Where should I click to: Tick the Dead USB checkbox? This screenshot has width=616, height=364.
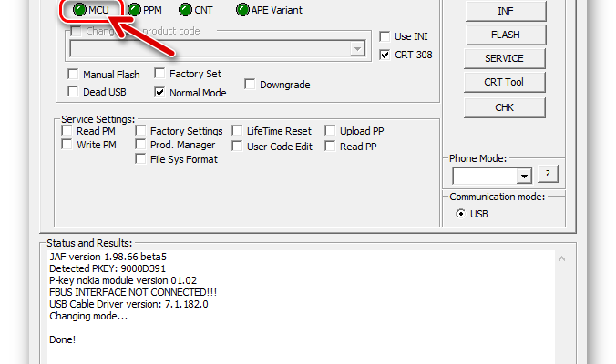click(73, 92)
